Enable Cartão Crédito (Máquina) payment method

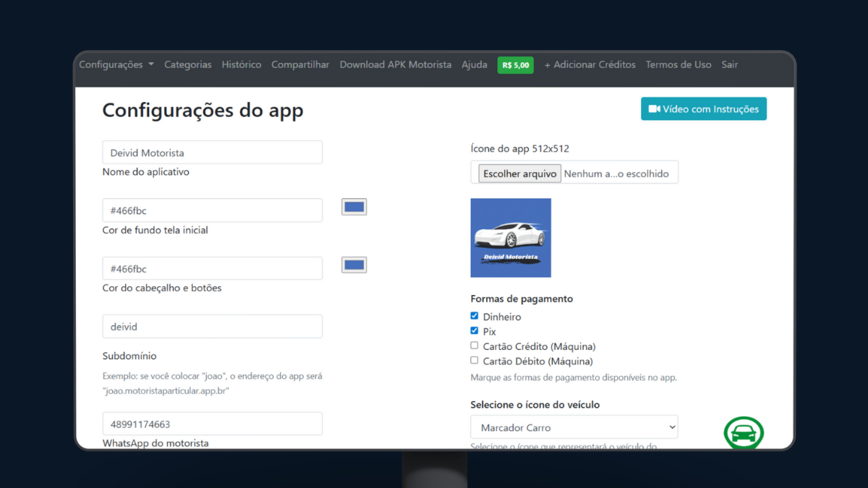474,346
